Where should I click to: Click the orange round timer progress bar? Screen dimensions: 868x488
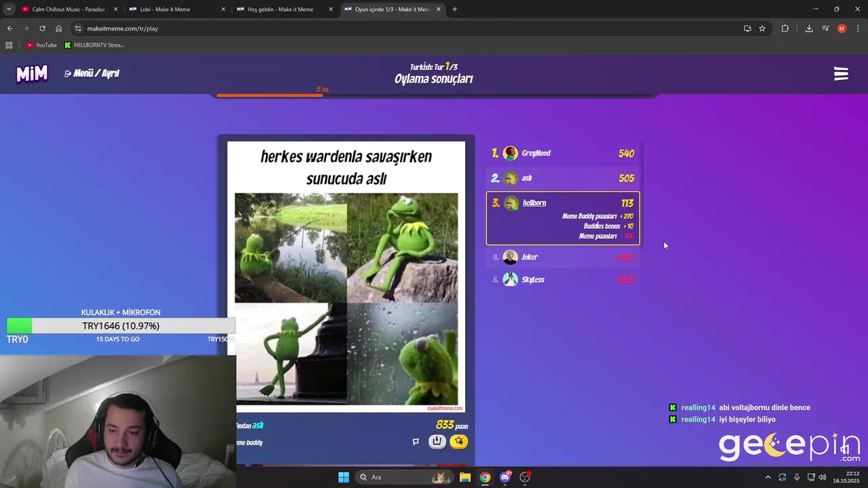click(270, 95)
